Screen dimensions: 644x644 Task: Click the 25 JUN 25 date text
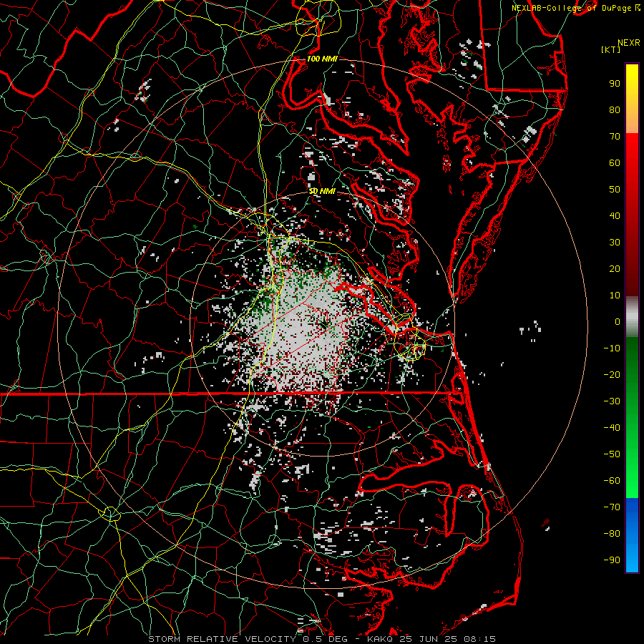pos(429,639)
